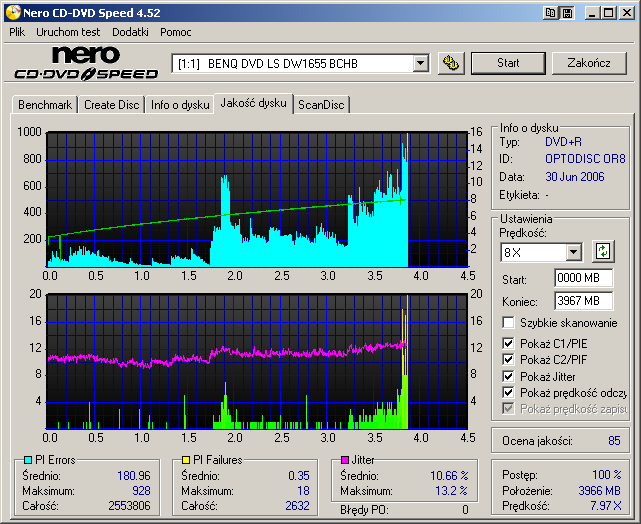Click the options wrench icon beside drive selector
The height and width of the screenshot is (524, 641).
click(x=451, y=63)
